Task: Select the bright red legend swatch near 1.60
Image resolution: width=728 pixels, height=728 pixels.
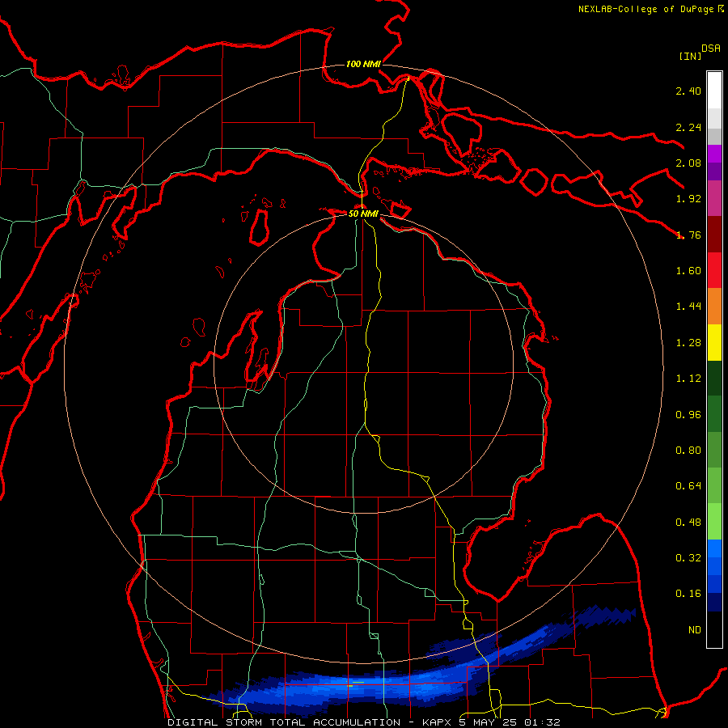Action: coord(714,270)
